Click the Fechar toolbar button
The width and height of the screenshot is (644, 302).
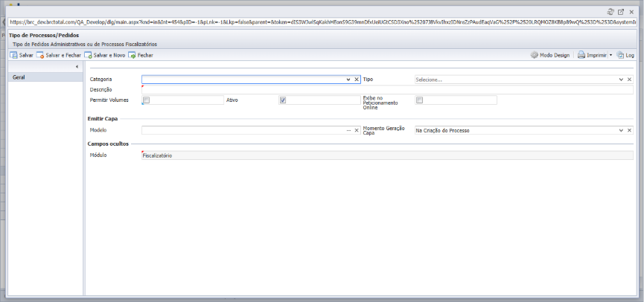coord(141,55)
